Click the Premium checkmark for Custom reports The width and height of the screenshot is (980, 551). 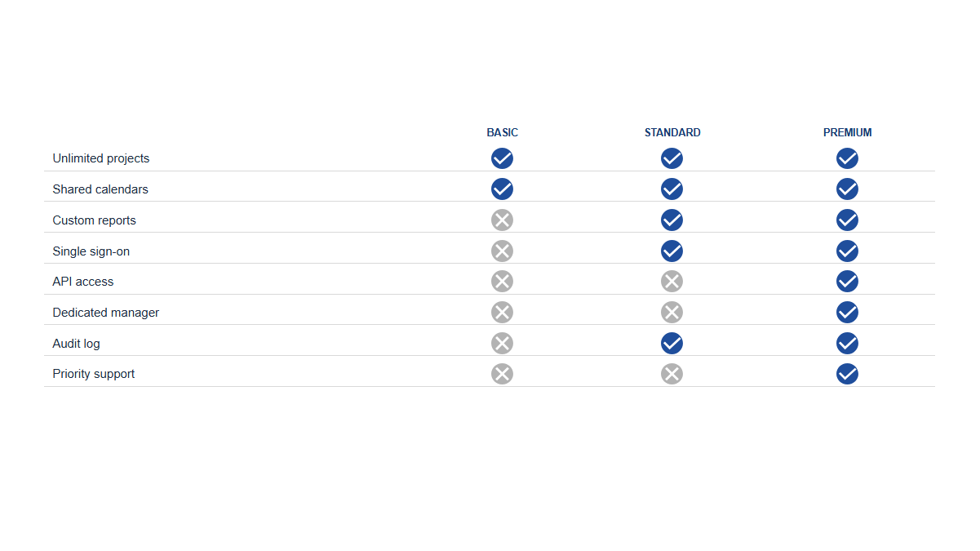click(847, 220)
